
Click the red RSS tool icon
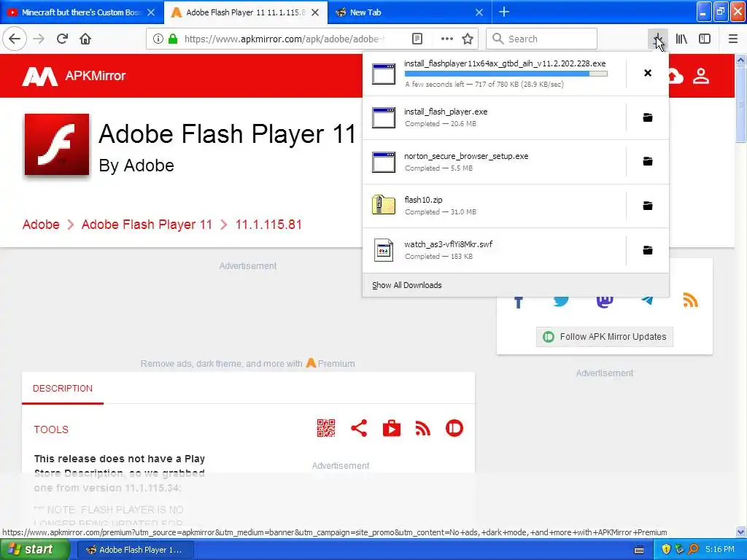coord(422,428)
